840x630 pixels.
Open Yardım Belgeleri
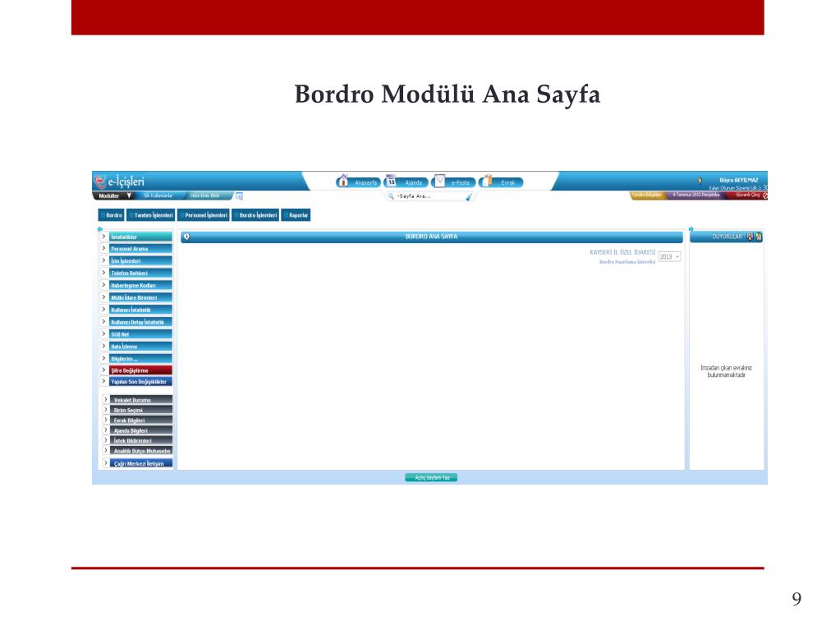646,195
